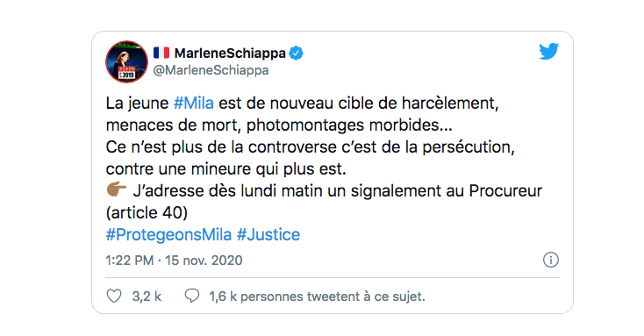This screenshot has height=336, width=644.
Task: Click the reply speech bubble icon
Action: (x=192, y=296)
